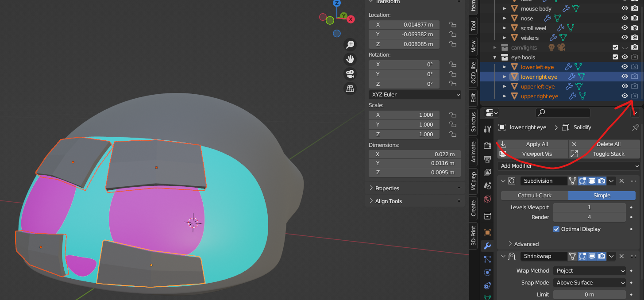Switch to the View sidebar tab
This screenshot has width=644, height=300.
(x=474, y=46)
